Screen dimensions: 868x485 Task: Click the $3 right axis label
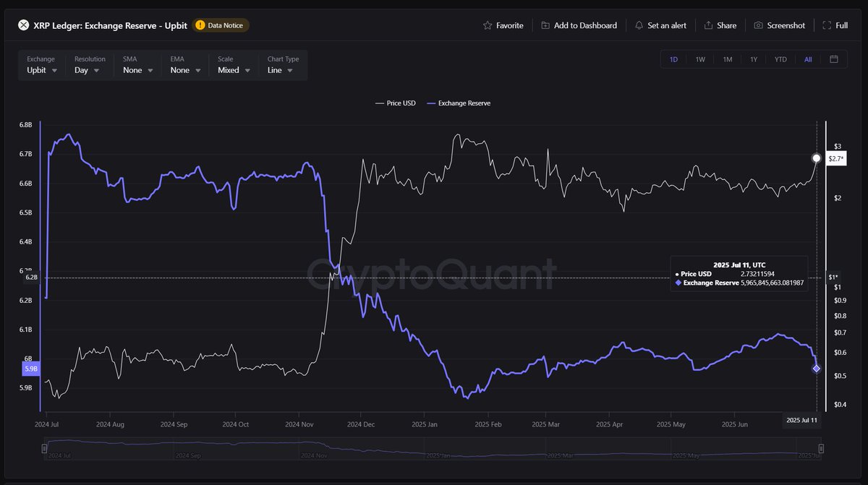(837, 146)
